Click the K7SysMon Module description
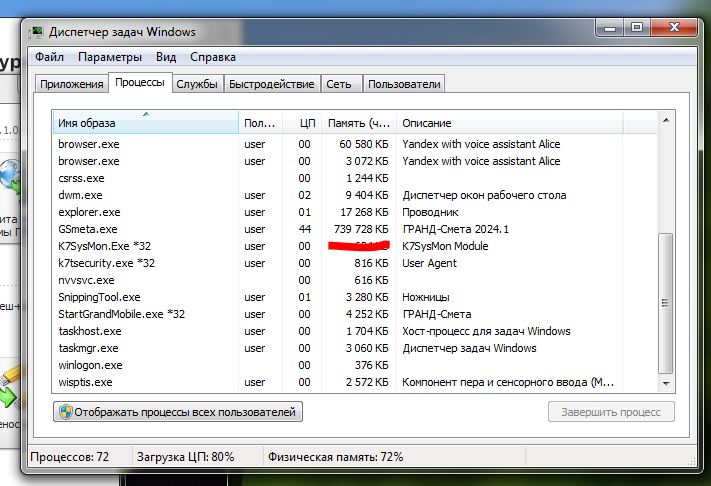This screenshot has height=486, width=711. point(445,246)
